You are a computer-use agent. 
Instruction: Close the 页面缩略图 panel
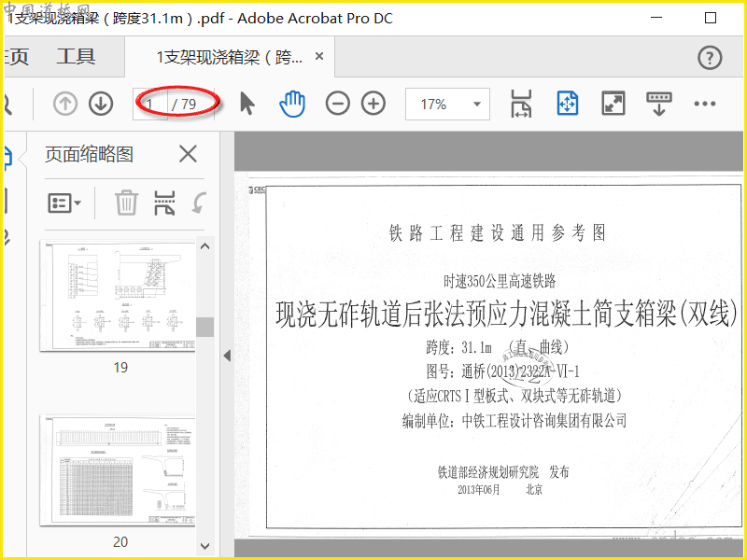click(x=188, y=154)
